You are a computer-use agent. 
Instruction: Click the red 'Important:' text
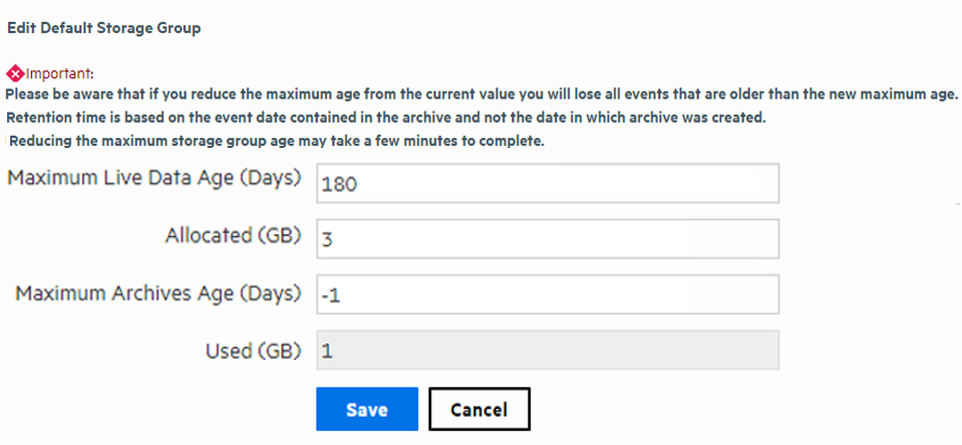coord(59,73)
